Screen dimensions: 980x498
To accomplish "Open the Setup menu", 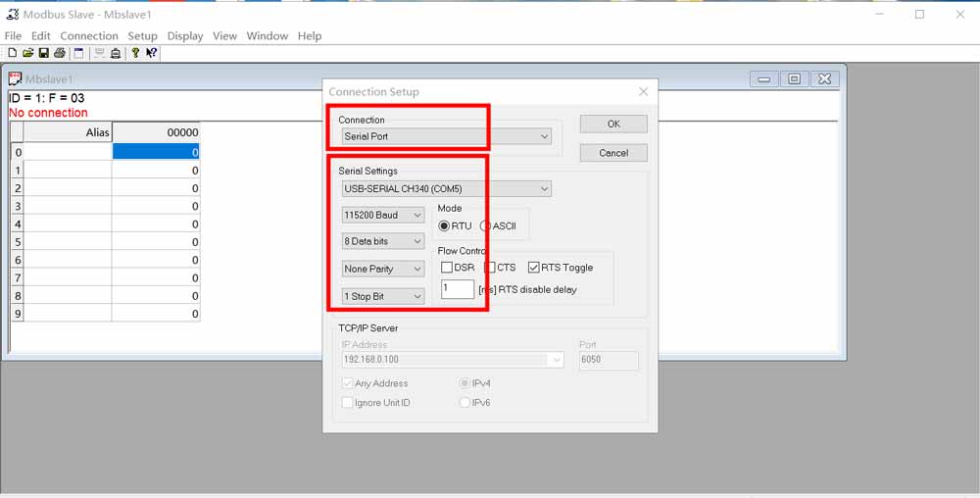I will coord(142,36).
